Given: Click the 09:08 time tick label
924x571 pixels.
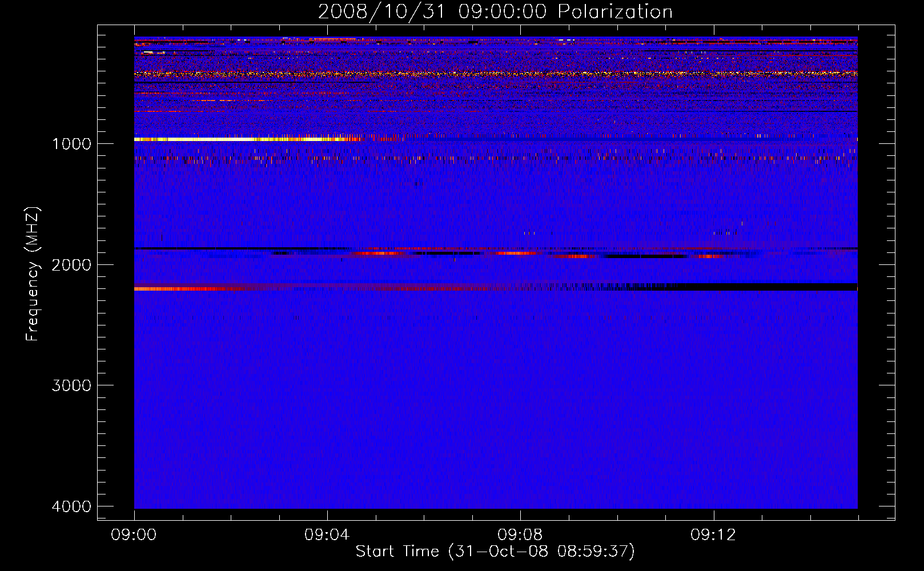Looking at the screenshot, I should [520, 535].
